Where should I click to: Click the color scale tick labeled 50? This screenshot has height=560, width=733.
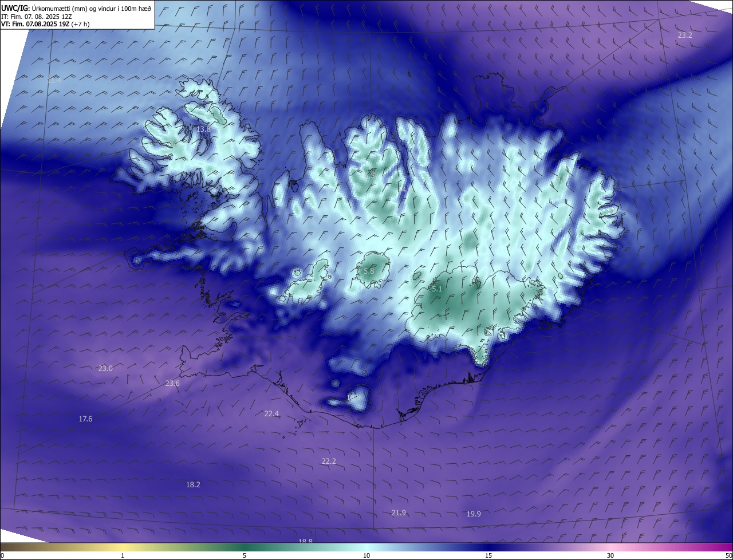729,555
